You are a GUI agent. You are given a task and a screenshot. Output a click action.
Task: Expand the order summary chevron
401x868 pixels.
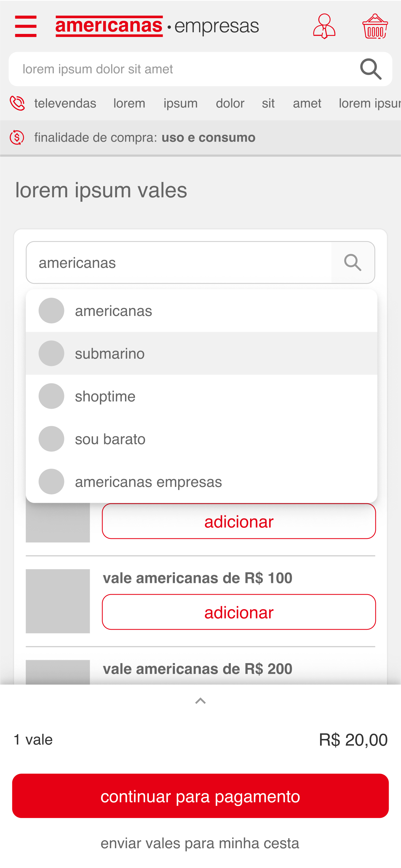[x=200, y=701]
